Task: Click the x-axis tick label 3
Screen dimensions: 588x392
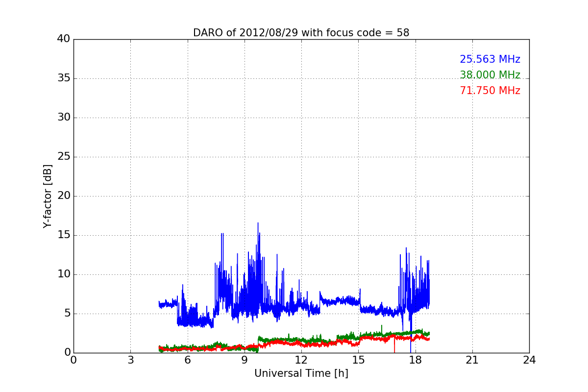Action: [x=130, y=360]
